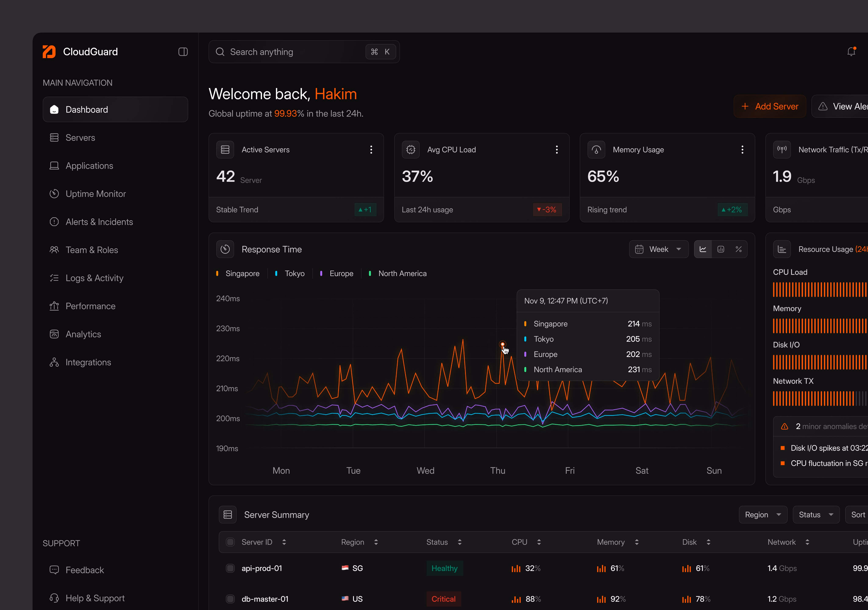This screenshot has height=610, width=868.
Task: Click the search magnifier icon
Action: 220,52
